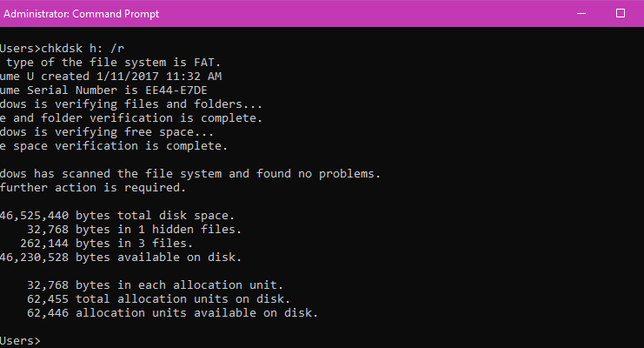This screenshot has width=644, height=348.
Task: Minimize the Command Prompt window
Action: pyautogui.click(x=581, y=14)
